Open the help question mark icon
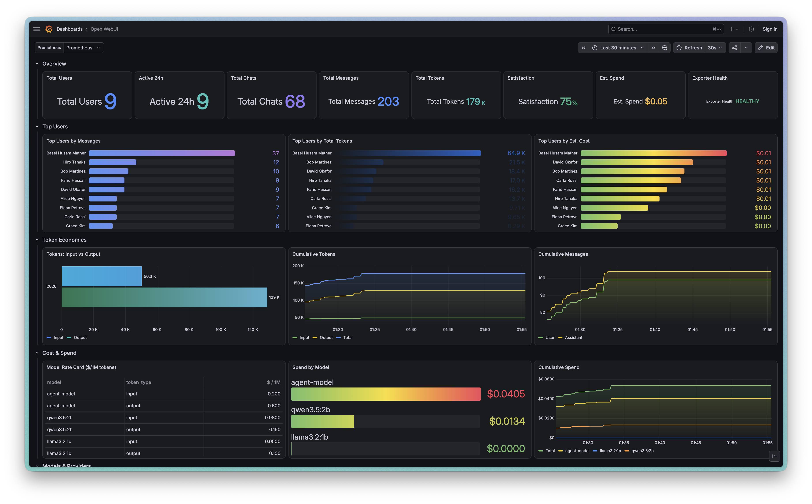 coord(751,29)
